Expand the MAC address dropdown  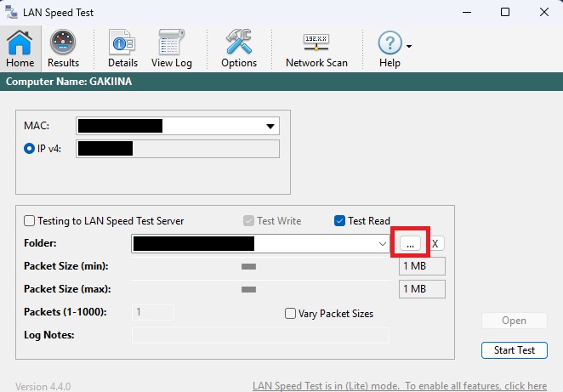coord(270,126)
